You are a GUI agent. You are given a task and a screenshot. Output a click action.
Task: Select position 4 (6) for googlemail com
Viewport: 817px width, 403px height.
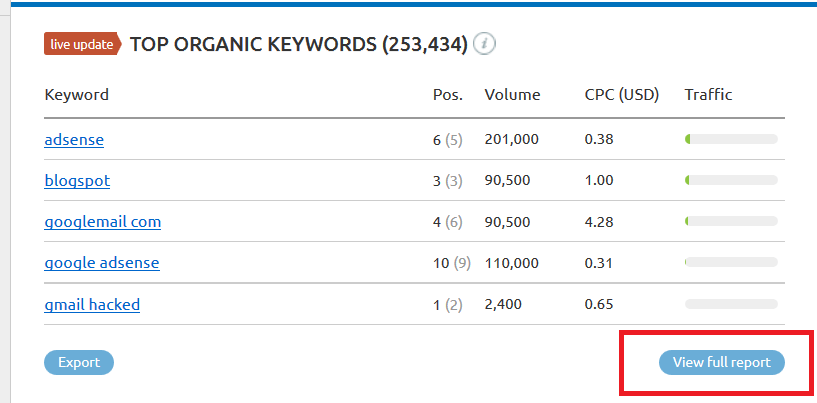[x=448, y=223]
